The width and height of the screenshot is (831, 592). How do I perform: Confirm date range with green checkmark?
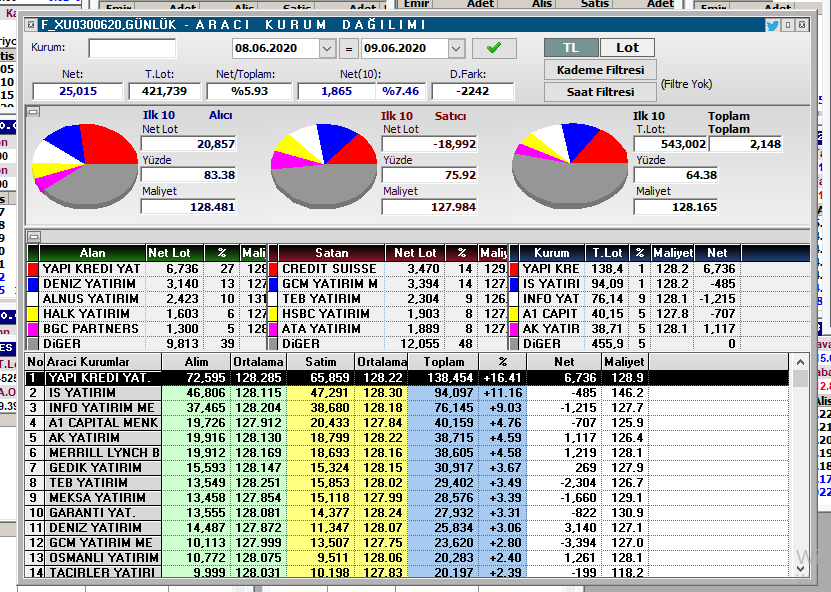[494, 48]
